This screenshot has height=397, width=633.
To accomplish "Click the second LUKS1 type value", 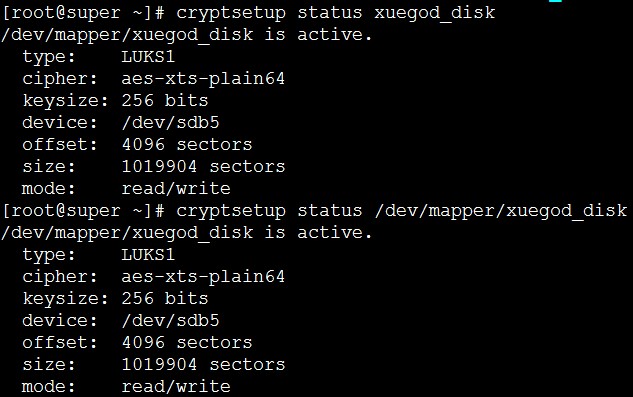I will 148,254.
